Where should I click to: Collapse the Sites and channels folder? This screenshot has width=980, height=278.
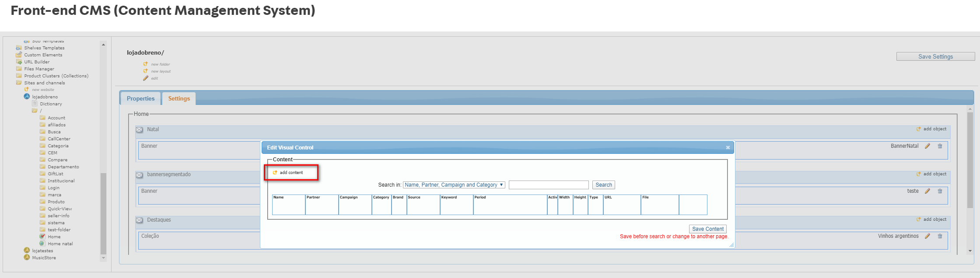pos(19,83)
